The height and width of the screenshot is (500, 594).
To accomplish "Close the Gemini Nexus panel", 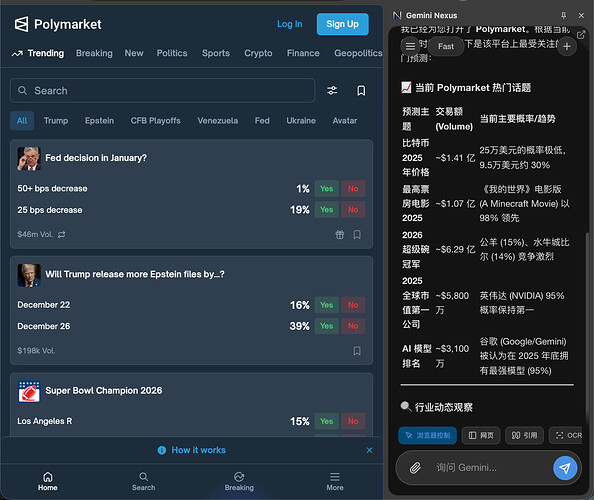I will 581,15.
